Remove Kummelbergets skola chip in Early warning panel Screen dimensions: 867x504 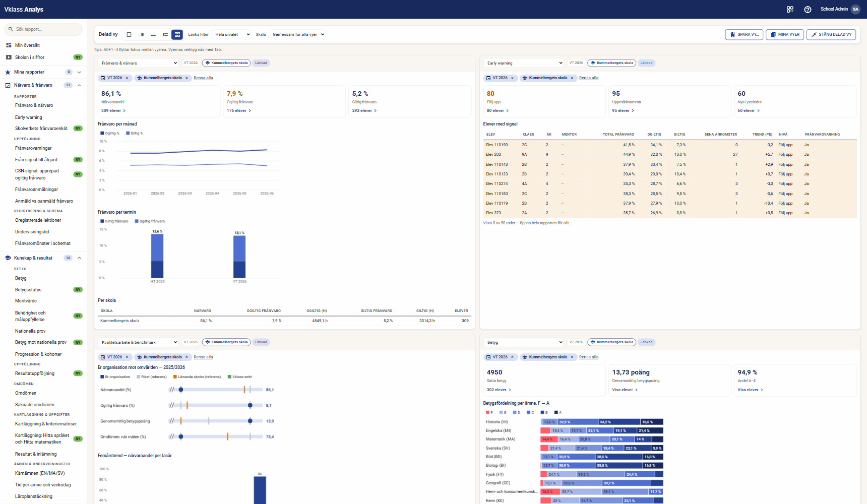[x=572, y=78]
